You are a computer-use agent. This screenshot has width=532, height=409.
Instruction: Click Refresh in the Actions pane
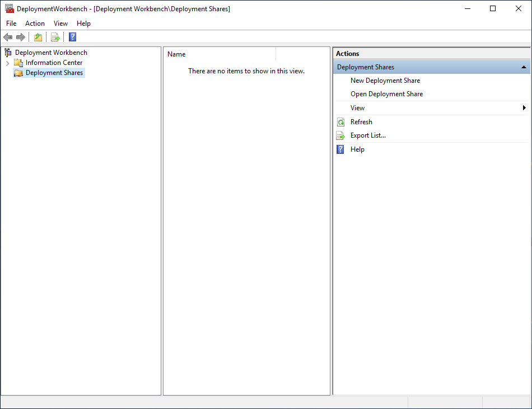point(361,122)
